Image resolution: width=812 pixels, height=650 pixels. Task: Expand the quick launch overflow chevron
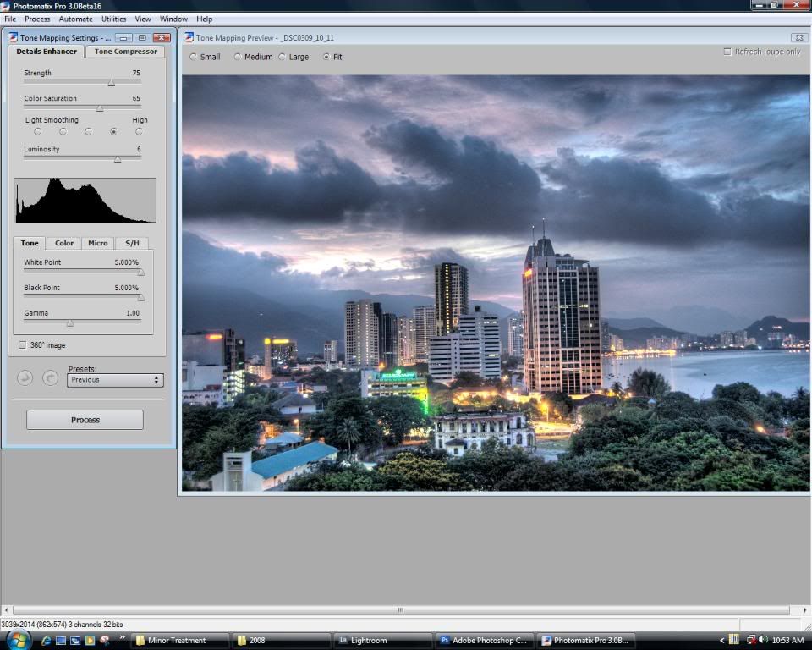pyautogui.click(x=123, y=638)
